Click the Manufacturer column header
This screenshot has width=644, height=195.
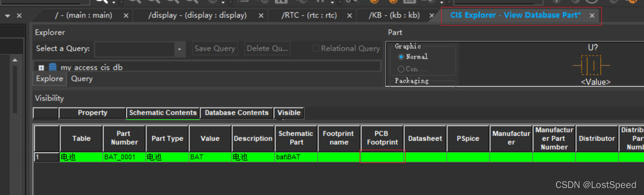pyautogui.click(x=511, y=138)
